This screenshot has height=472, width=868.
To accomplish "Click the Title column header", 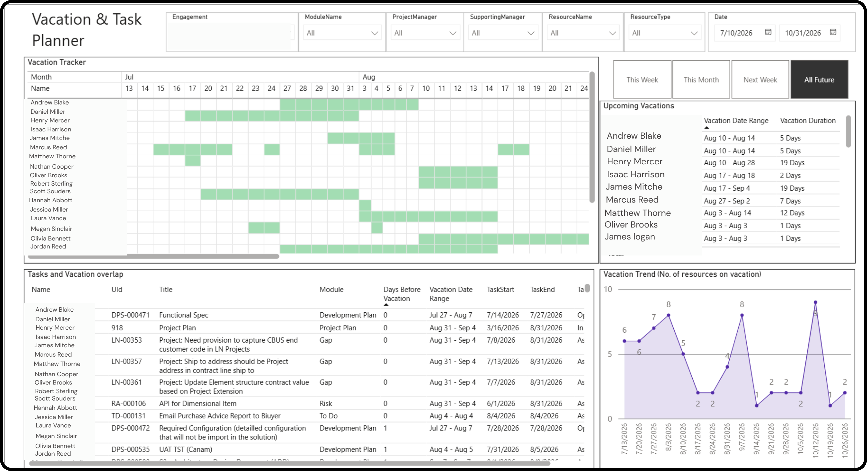I will 166,289.
